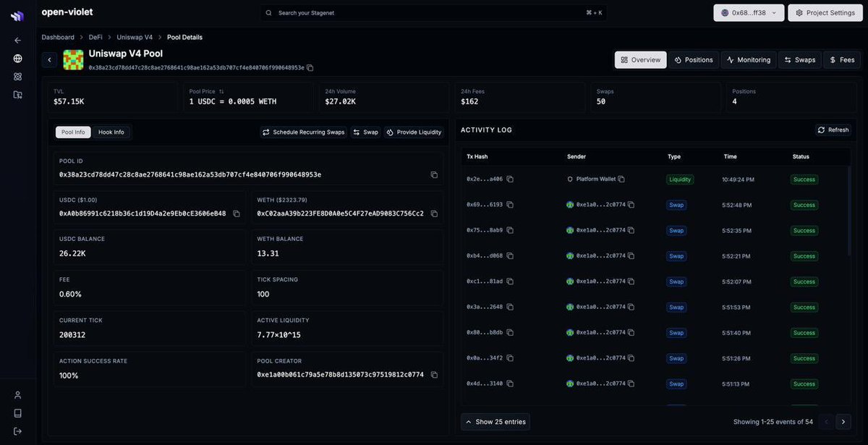Switch to the Fees tab
The width and height of the screenshot is (868, 445).
tap(843, 60)
